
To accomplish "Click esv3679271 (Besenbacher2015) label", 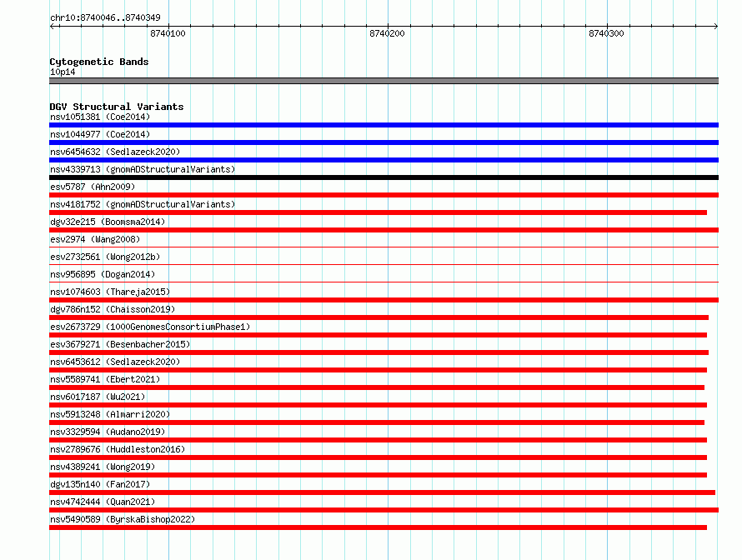I will pyautogui.click(x=120, y=344).
